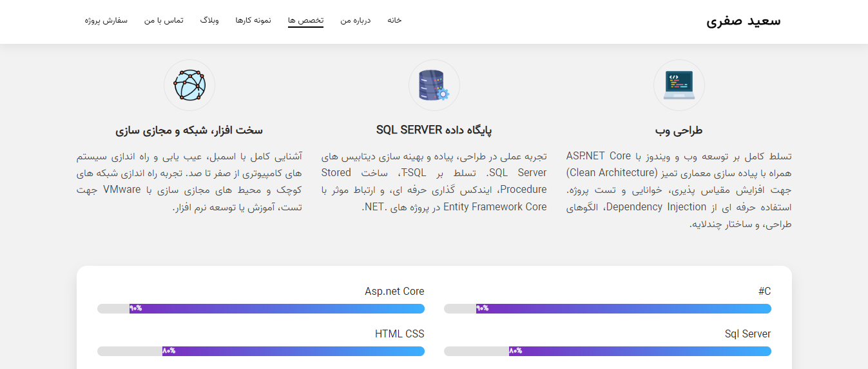Navigate to وبلاگ link

pos(209,21)
